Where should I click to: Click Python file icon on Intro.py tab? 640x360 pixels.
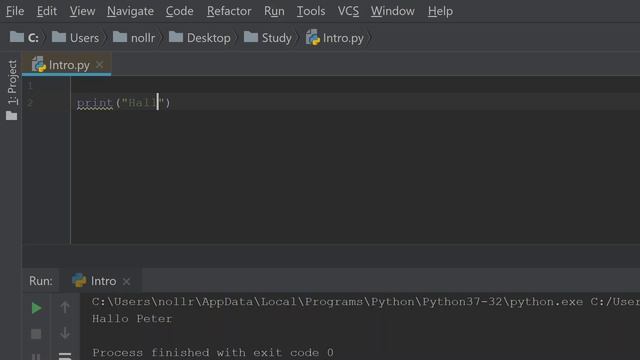[39, 64]
